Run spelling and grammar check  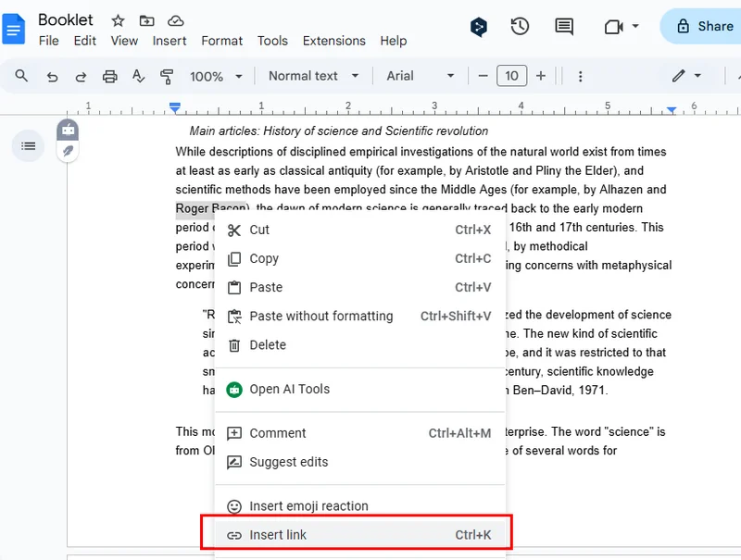137,76
